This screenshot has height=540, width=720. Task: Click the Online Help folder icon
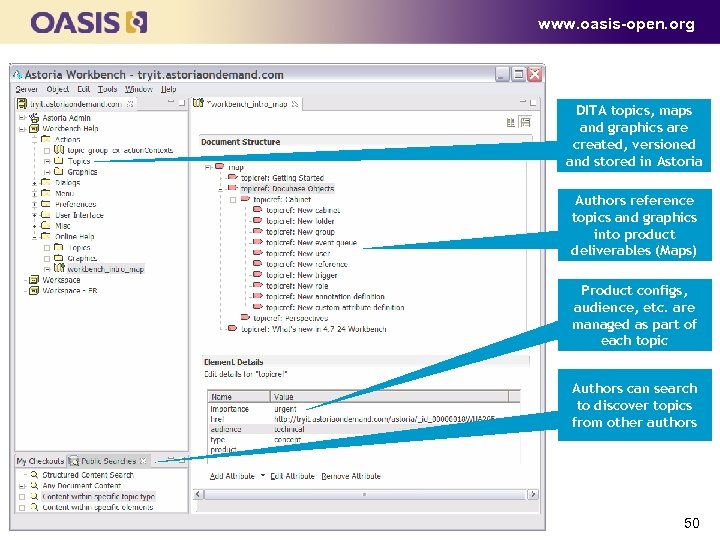pos(46,236)
